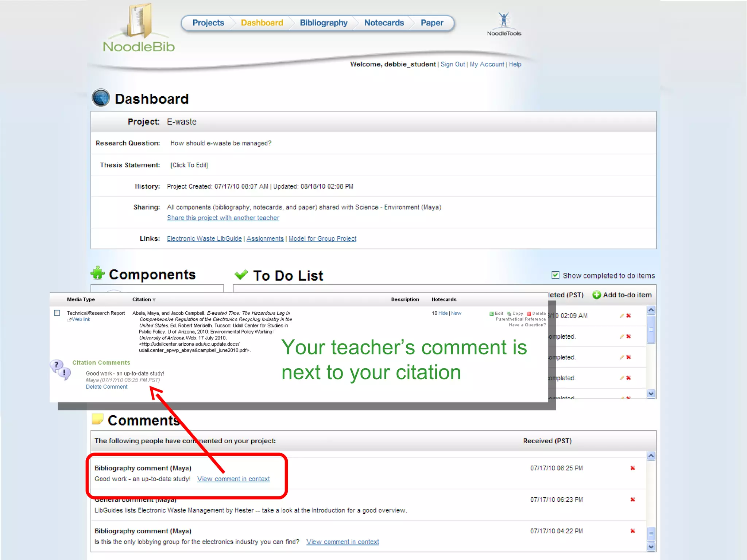Click Share this project with another teacher
Viewport: 747px width, 560px height.
[223, 218]
